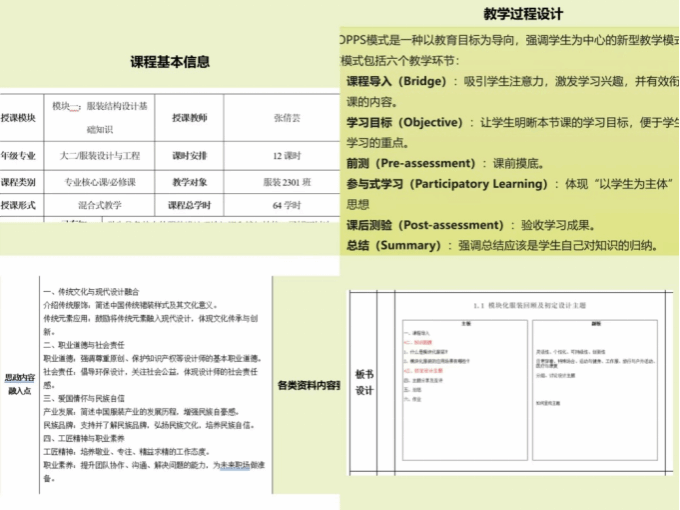Select the 授课教师 label cell

coord(190,118)
